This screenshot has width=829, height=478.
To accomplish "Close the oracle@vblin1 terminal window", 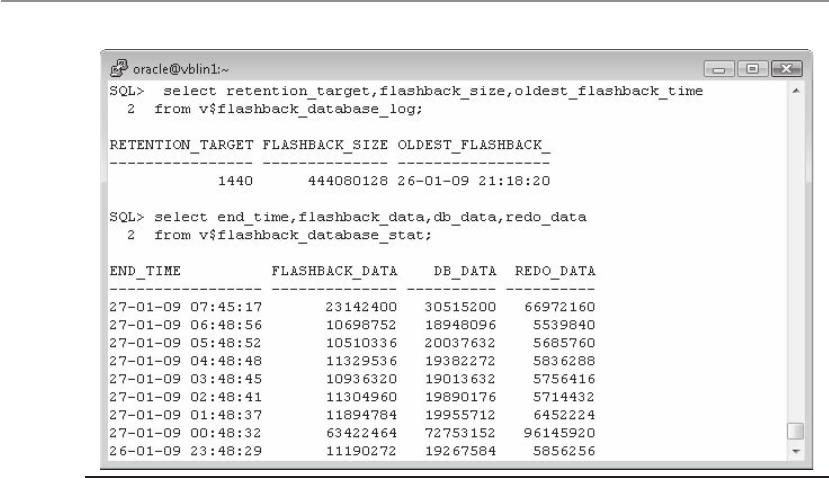I will tap(786, 68).
